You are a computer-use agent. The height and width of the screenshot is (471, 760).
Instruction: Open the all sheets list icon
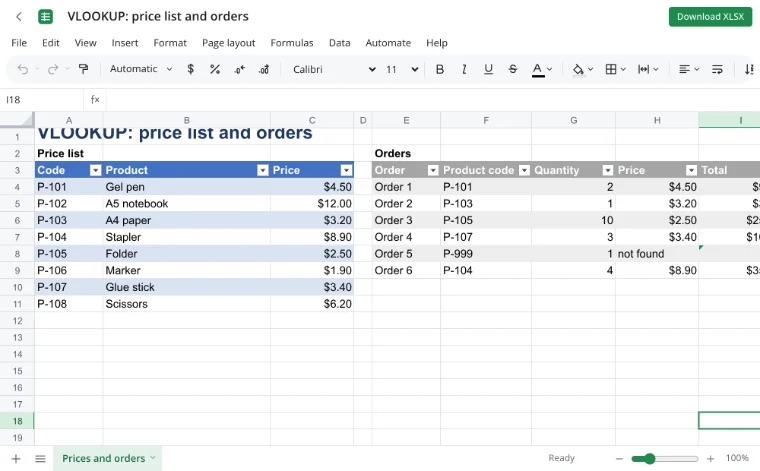[40, 458]
